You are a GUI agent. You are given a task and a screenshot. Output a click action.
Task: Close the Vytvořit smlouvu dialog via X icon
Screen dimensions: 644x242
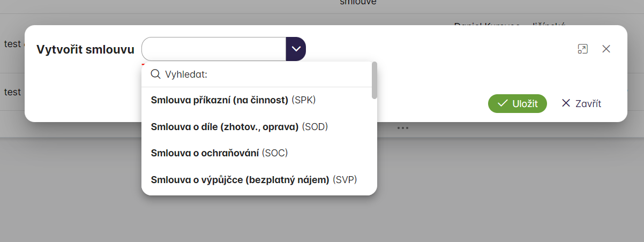[x=606, y=49]
